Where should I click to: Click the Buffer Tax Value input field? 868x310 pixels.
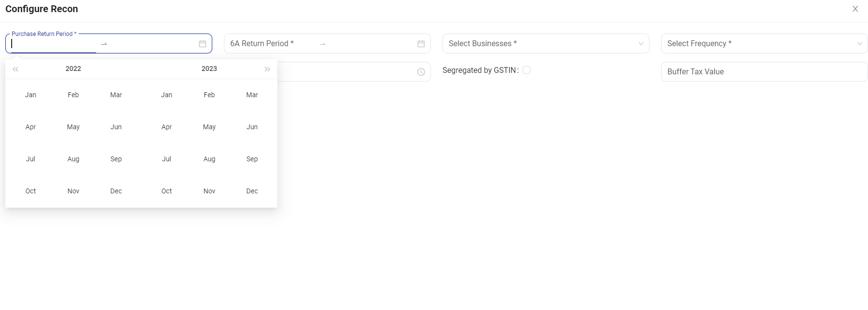pos(764,72)
